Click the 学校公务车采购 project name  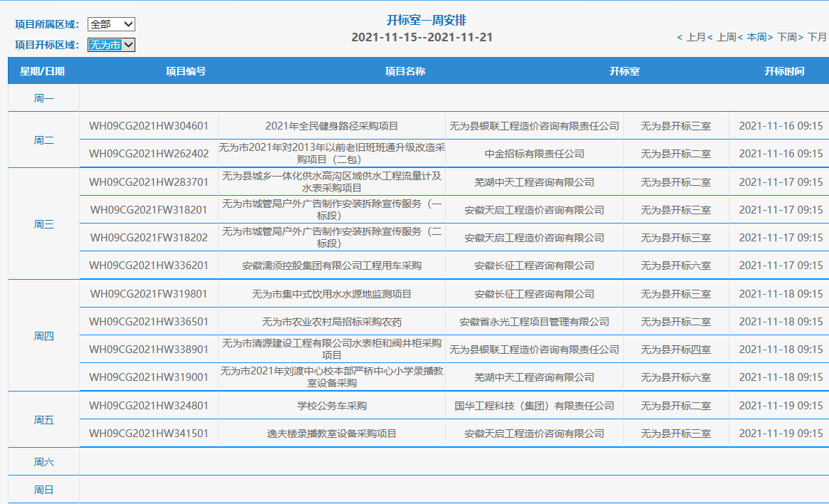pyautogui.click(x=332, y=406)
